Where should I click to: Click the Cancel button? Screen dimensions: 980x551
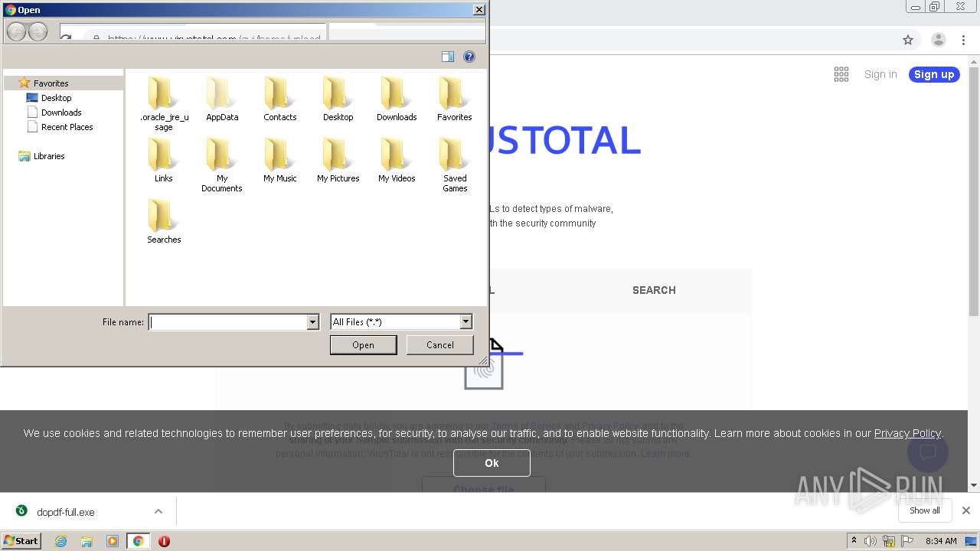pyautogui.click(x=439, y=345)
